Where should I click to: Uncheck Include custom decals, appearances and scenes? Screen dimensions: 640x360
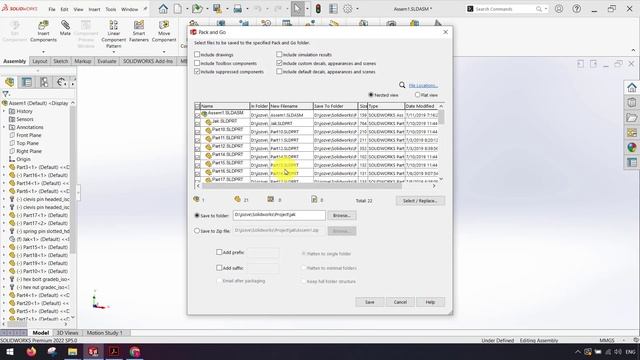pos(279,63)
